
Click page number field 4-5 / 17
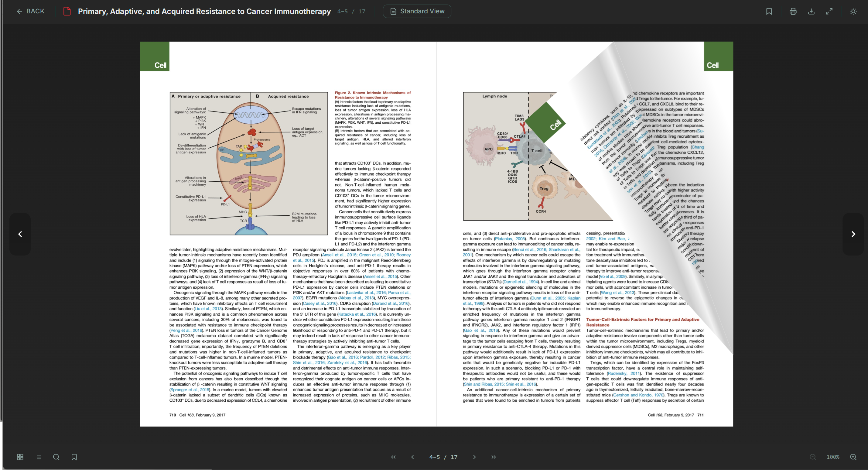pos(443,457)
